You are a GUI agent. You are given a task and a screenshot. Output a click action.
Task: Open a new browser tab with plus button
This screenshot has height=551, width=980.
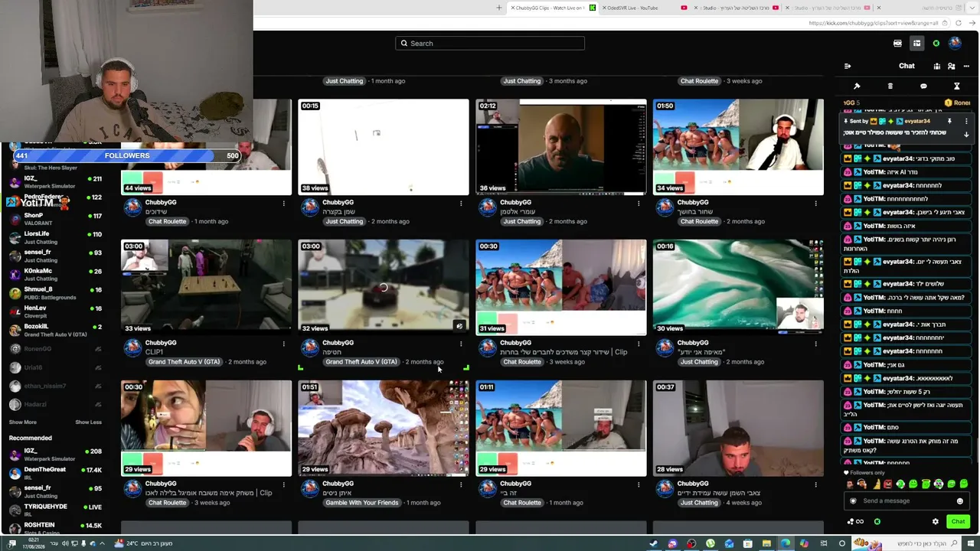click(499, 8)
